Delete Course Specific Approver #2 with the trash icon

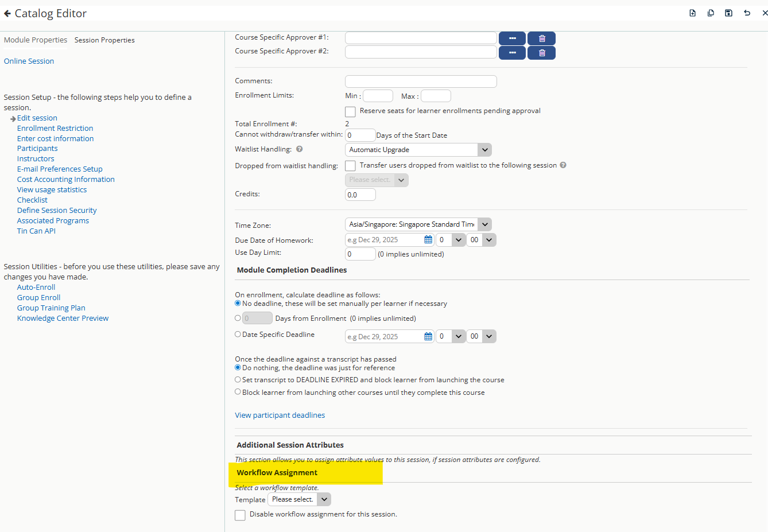pyautogui.click(x=541, y=53)
